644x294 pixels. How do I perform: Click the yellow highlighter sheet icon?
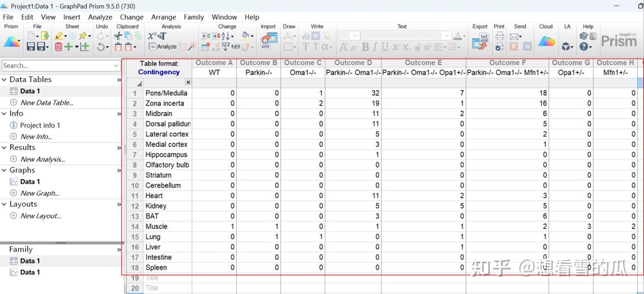coord(58,36)
